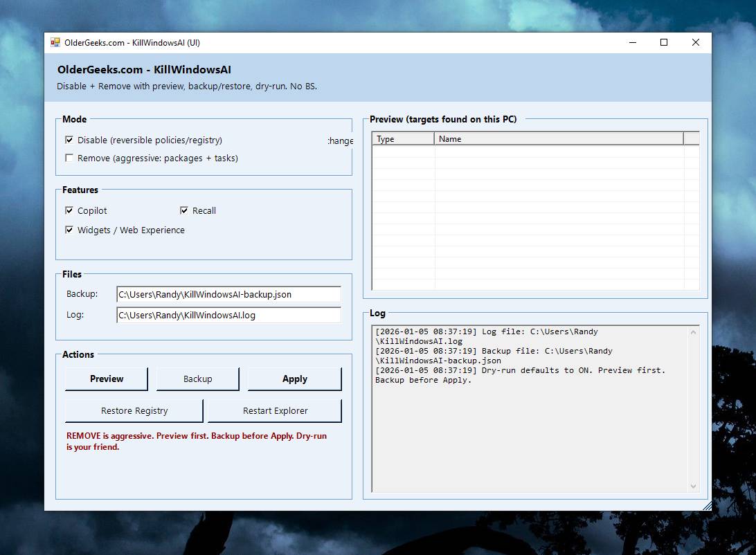Click the scroll up arrow in the Log panel
The width and height of the screenshot is (756, 555).
tap(694, 331)
